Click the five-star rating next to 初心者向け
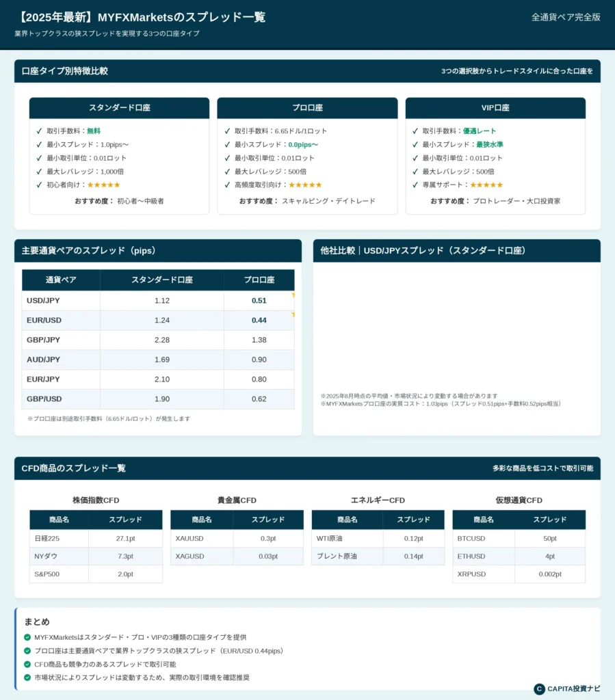The width and height of the screenshot is (615, 700). coord(103,185)
